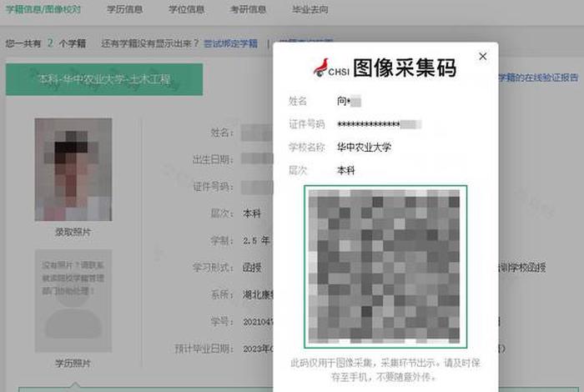Open the 学籍信息/图像校对 tab
Image resolution: width=584 pixels, height=392 pixels.
tap(43, 9)
